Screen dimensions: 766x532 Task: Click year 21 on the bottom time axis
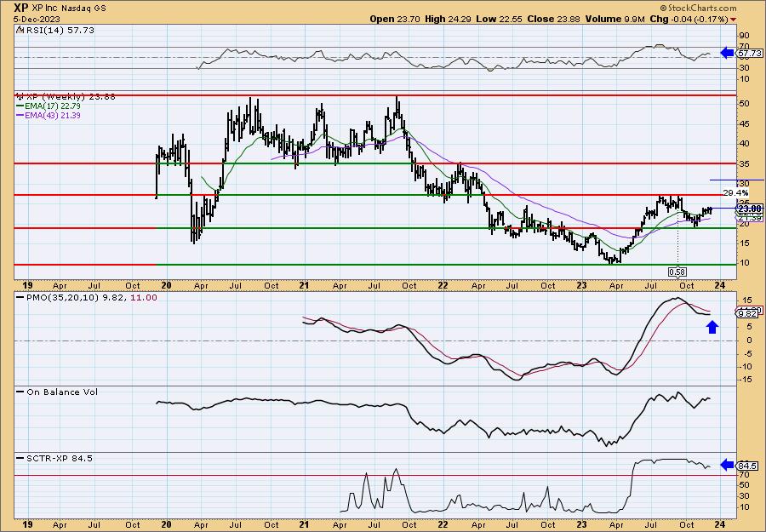click(x=305, y=524)
